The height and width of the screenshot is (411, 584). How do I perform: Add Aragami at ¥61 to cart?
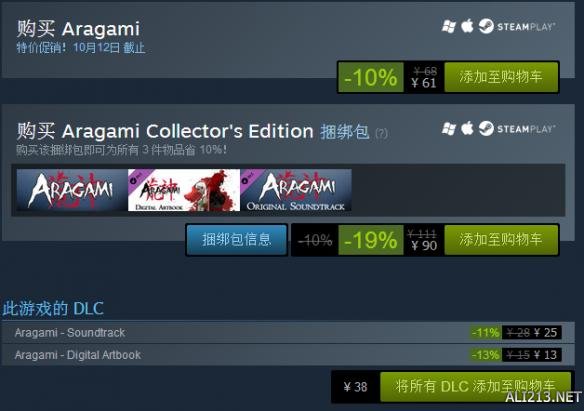(501, 77)
